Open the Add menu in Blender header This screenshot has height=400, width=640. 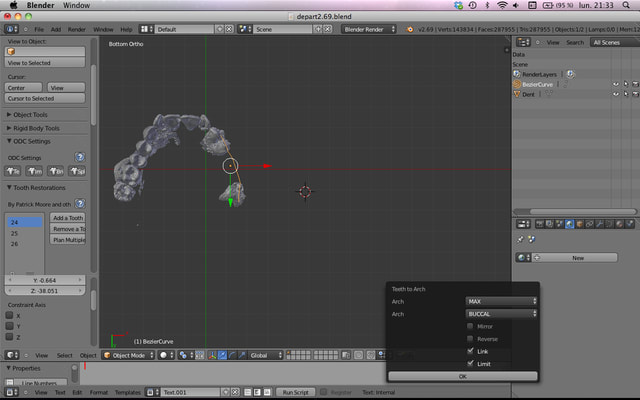pos(55,29)
